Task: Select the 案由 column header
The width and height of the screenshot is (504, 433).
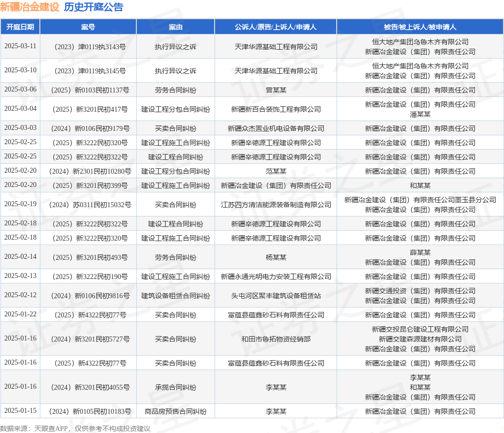Action: [x=176, y=27]
